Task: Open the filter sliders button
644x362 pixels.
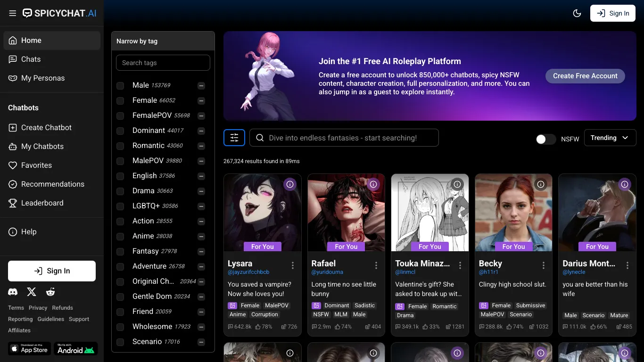Action: click(234, 138)
